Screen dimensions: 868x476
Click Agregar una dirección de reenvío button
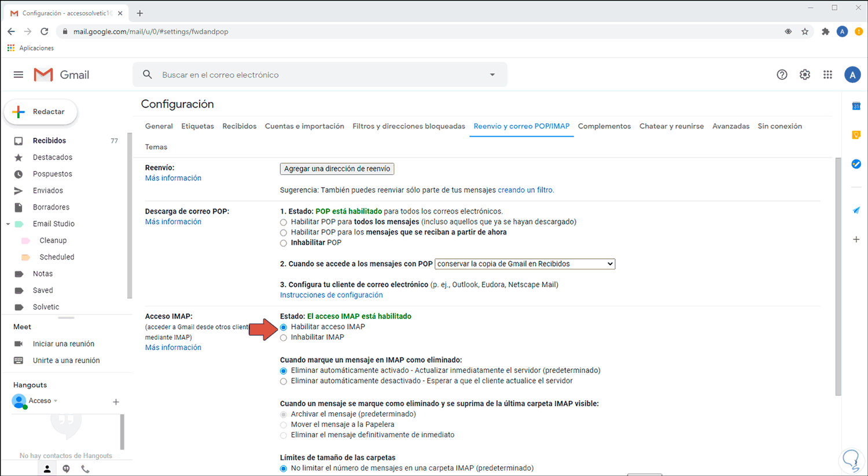(337, 169)
